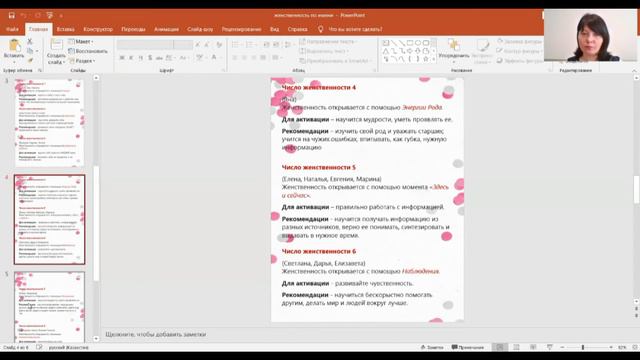Select the oval shape in shapes gallery
The width and height of the screenshot is (640, 360).
coord(418,42)
